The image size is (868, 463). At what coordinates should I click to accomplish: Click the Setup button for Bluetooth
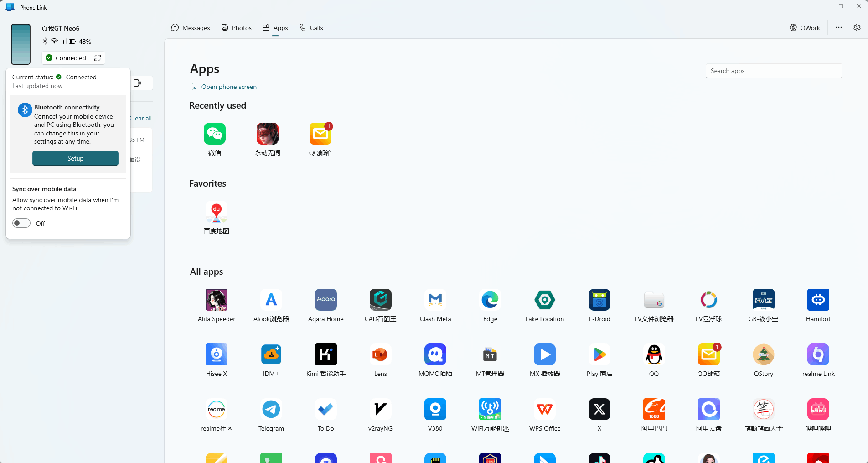pyautogui.click(x=75, y=158)
